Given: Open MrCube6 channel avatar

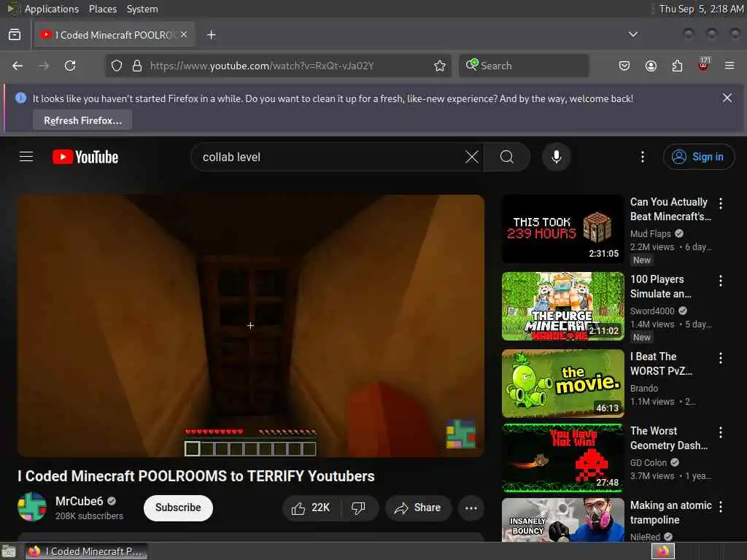Looking at the screenshot, I should (x=32, y=507).
